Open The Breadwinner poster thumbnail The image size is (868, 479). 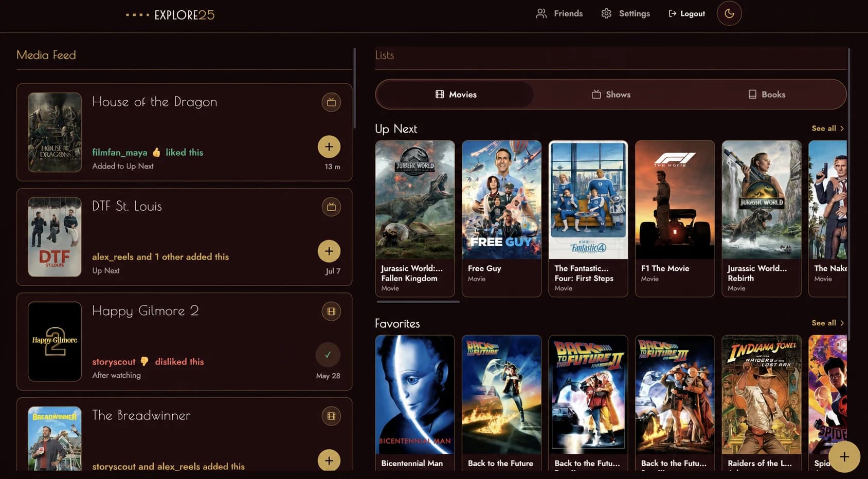click(x=55, y=438)
